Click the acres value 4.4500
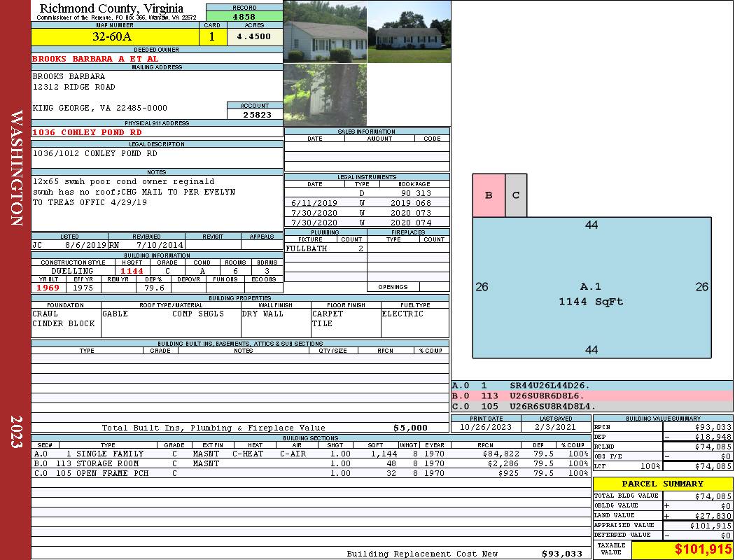This screenshot has height=560, width=735. coord(253,37)
